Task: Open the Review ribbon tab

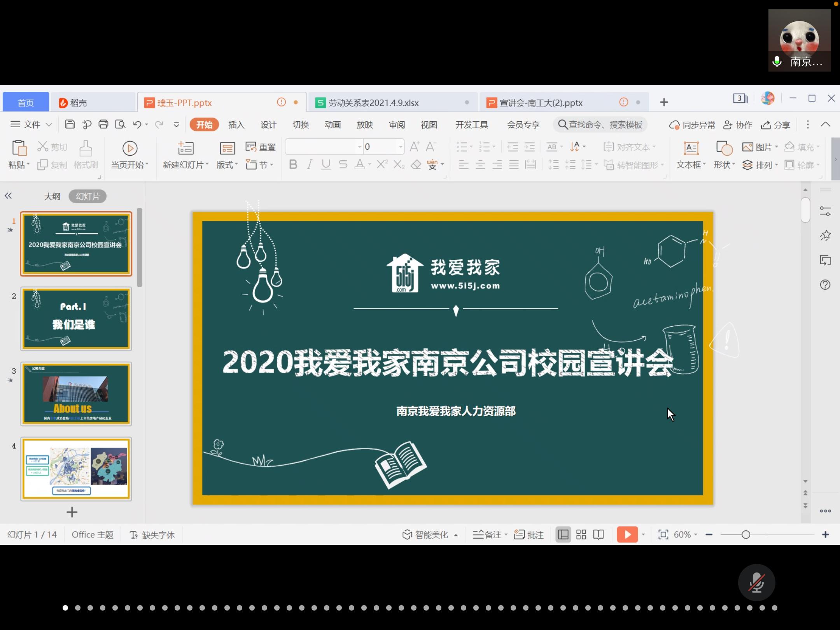Action: (x=397, y=125)
